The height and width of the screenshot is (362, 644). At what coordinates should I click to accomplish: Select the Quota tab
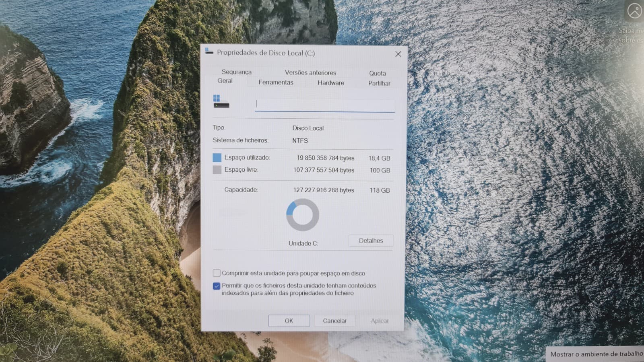click(x=378, y=73)
